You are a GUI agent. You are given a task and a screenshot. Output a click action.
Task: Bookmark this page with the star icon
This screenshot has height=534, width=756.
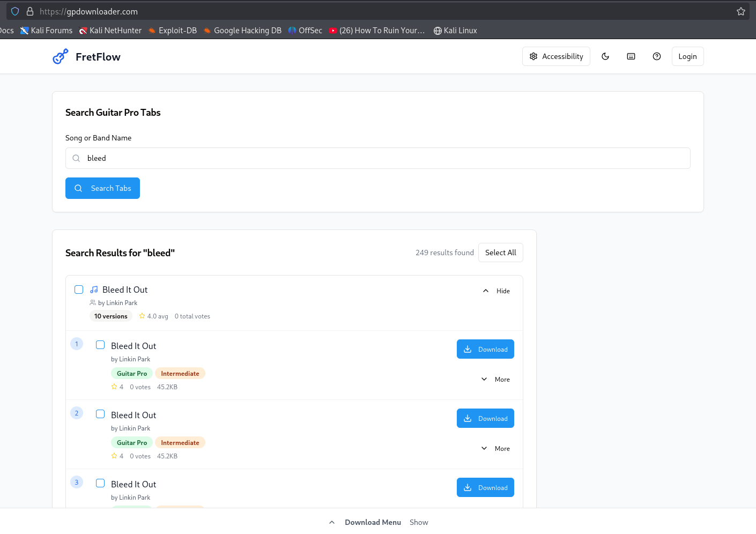[x=741, y=11]
